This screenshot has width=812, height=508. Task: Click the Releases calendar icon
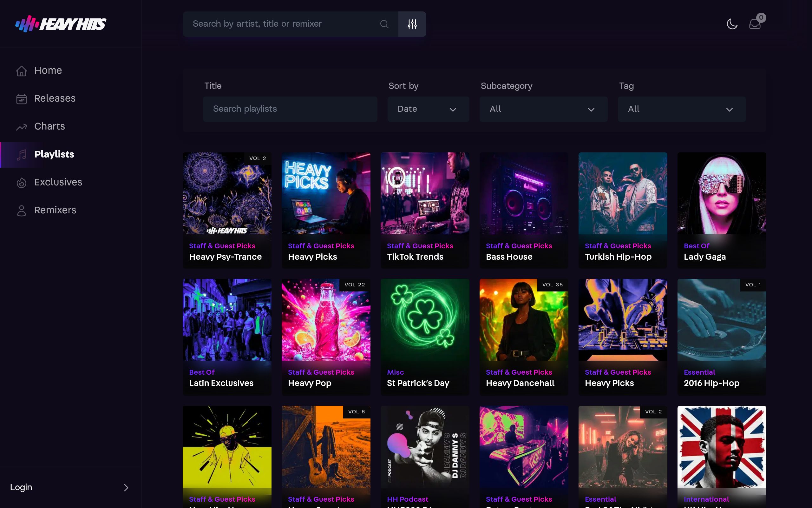pos(22,99)
